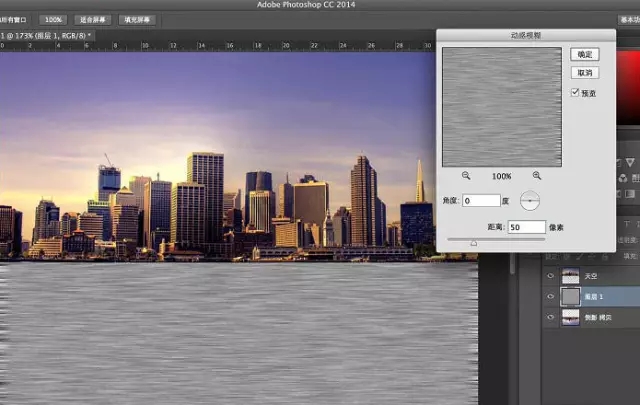The width and height of the screenshot is (640, 405).
Task: Click the zoom out magnifier under blur preview
Action: coord(466,176)
